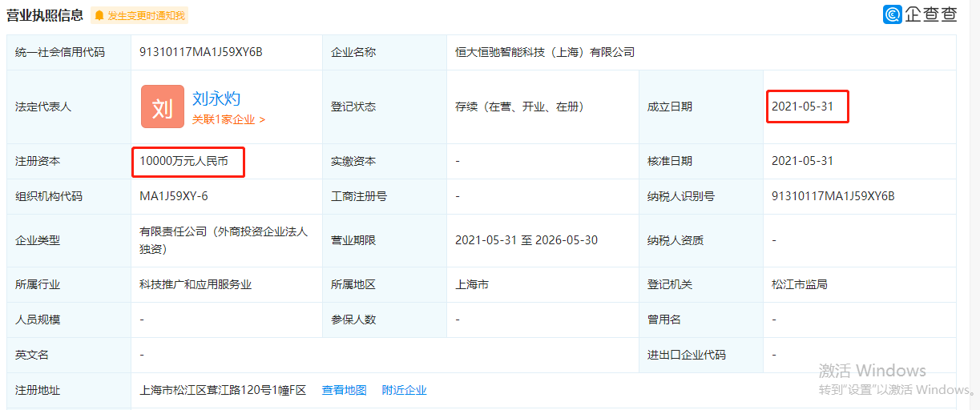Click the bell icon beside 发生变更时通知我
The width and height of the screenshot is (980, 410).
pyautogui.click(x=99, y=15)
